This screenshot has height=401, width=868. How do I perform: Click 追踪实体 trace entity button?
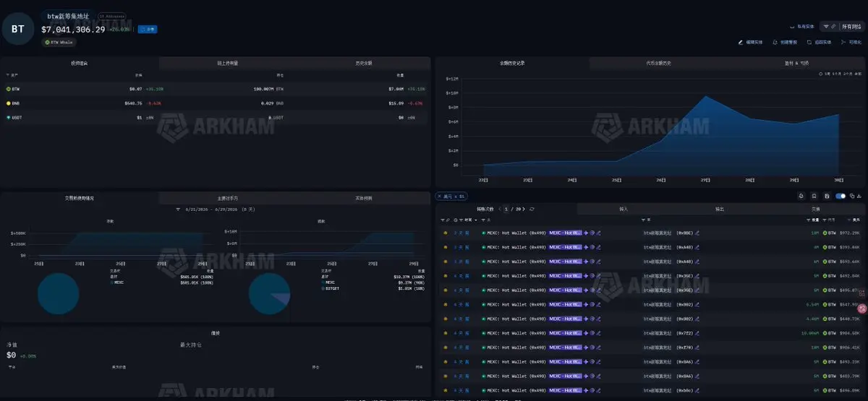pos(818,43)
